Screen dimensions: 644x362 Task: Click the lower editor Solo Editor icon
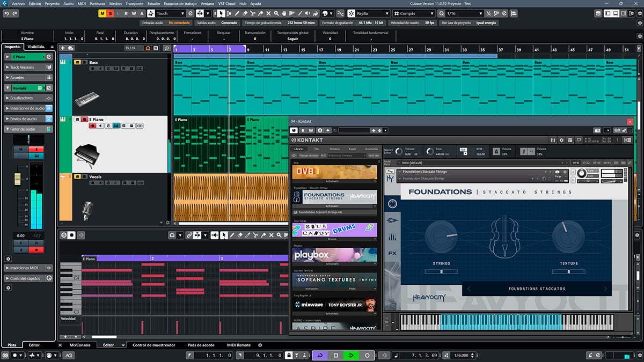tap(64, 235)
